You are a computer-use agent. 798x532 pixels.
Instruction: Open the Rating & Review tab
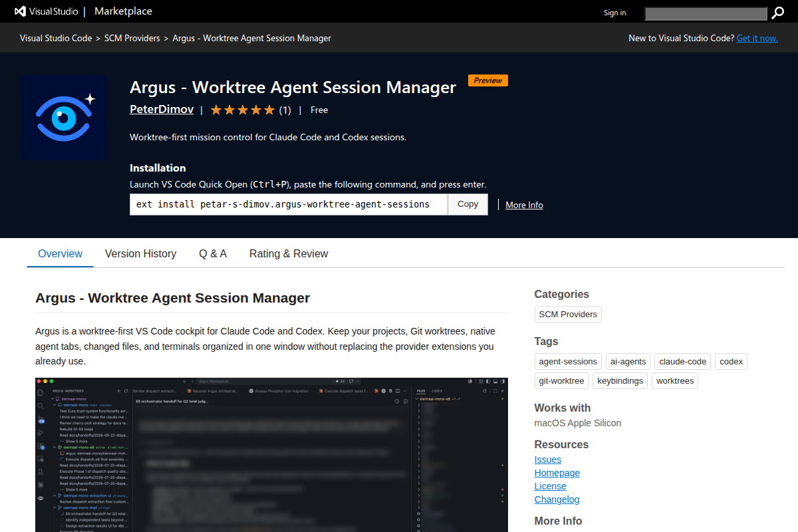tap(289, 253)
